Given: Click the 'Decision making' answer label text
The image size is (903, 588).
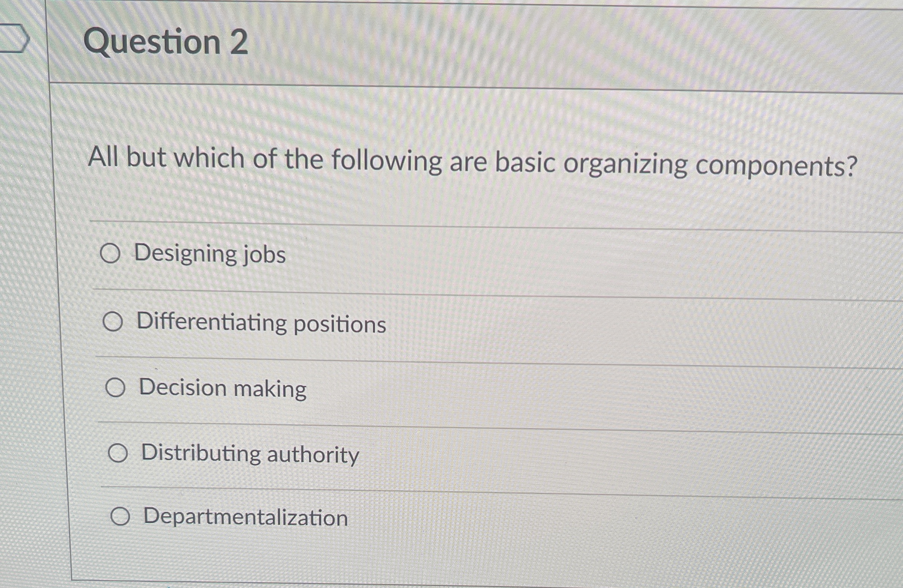Looking at the screenshot, I should [223, 389].
